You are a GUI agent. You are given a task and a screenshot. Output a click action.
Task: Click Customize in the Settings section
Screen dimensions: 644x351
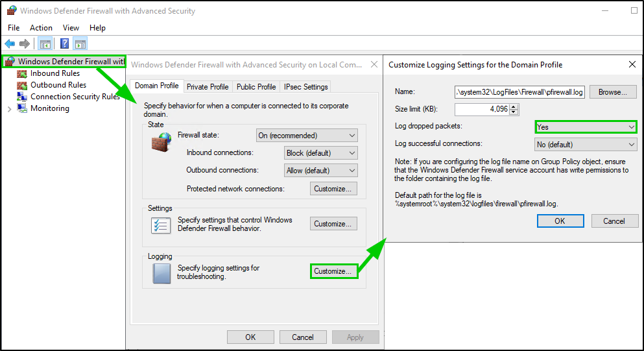pos(333,224)
